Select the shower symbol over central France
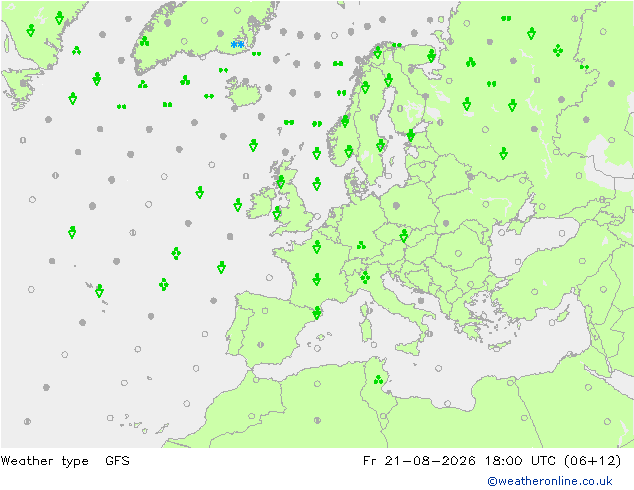 click(317, 279)
